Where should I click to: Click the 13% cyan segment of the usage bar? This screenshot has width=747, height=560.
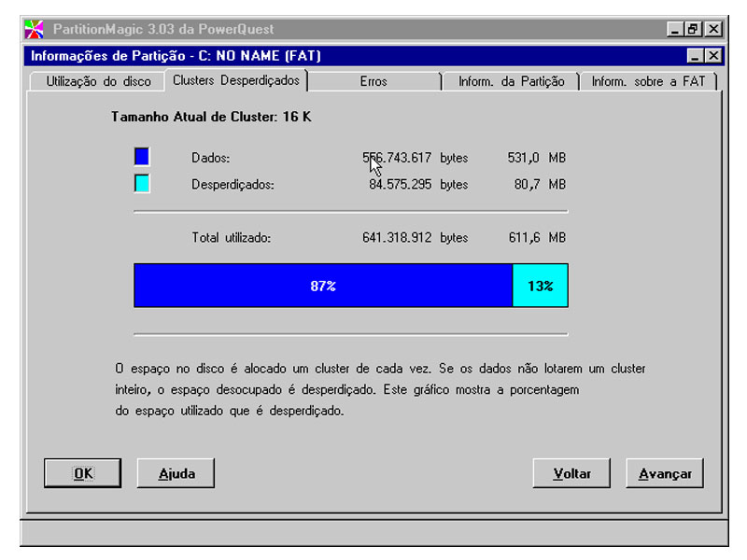click(x=540, y=285)
